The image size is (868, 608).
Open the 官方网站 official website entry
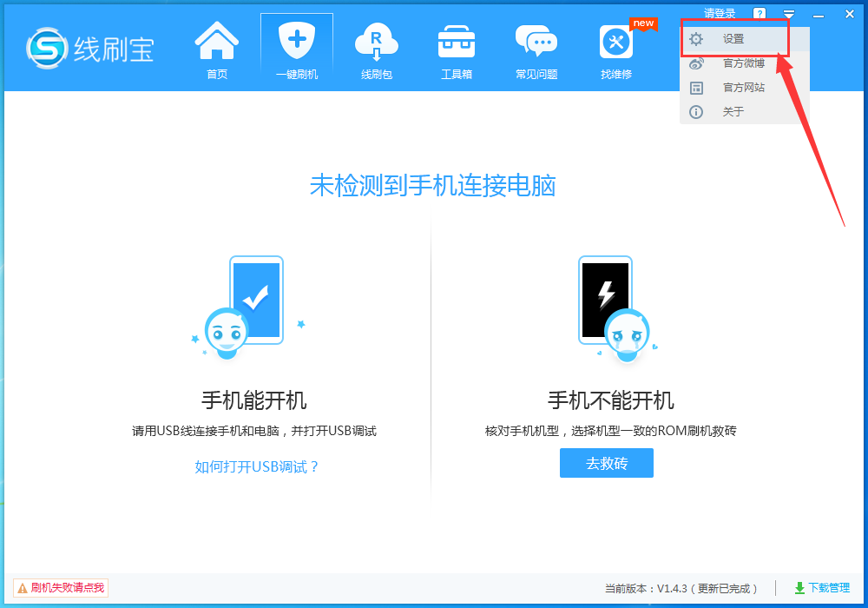(x=736, y=88)
